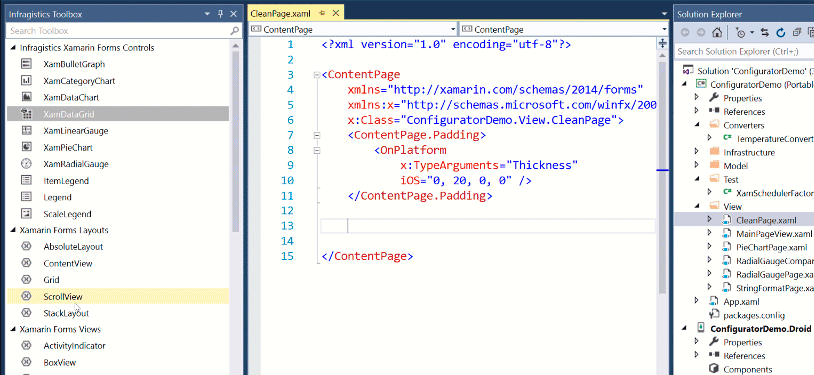Place cursor on editor line 13
The image size is (814, 375).
point(488,225)
